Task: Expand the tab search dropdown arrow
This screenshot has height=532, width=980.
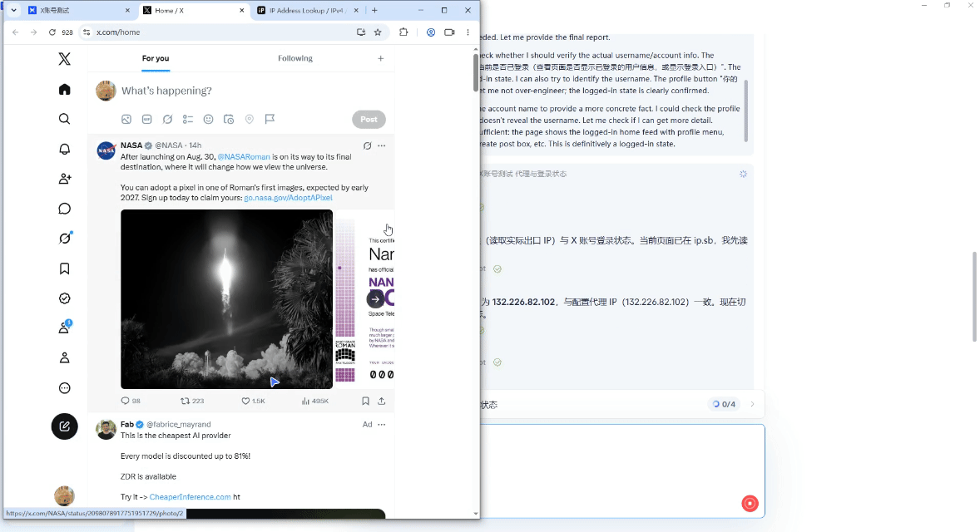Action: pyautogui.click(x=14, y=10)
